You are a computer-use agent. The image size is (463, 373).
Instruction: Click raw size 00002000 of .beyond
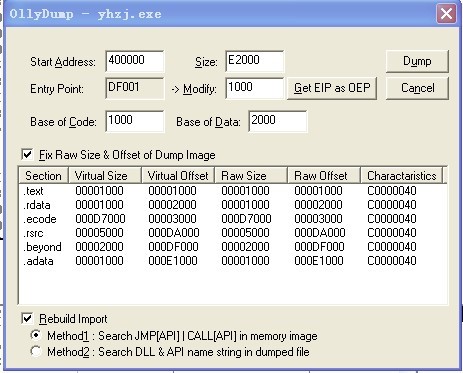coord(245,247)
